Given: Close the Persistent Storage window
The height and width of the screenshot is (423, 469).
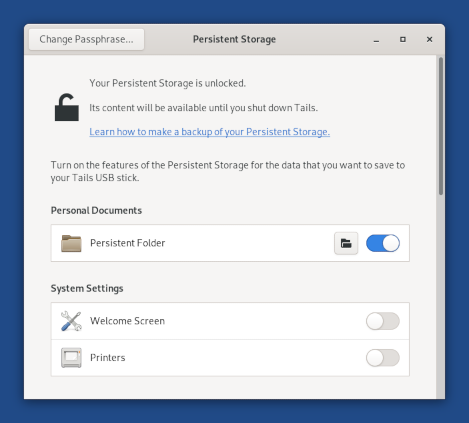Looking at the screenshot, I should pos(429,39).
